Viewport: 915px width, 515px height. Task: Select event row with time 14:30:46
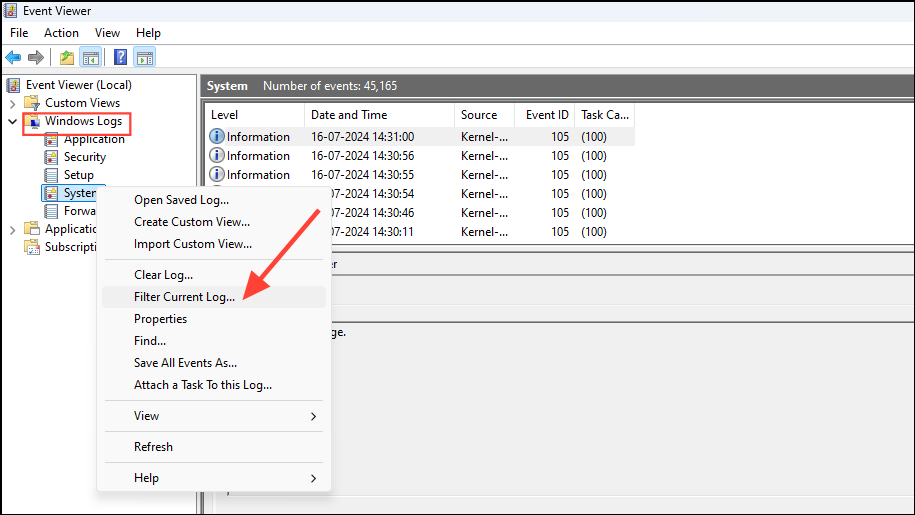pos(483,213)
